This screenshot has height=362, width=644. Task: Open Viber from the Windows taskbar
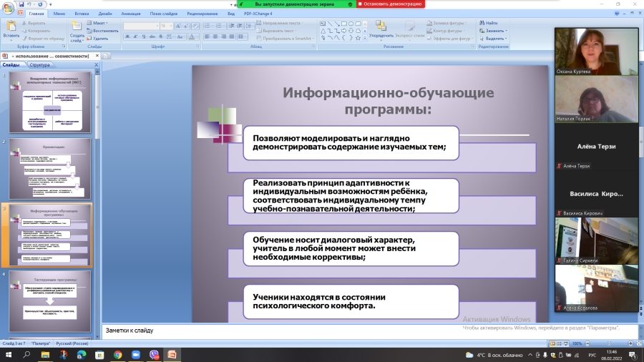154,354
